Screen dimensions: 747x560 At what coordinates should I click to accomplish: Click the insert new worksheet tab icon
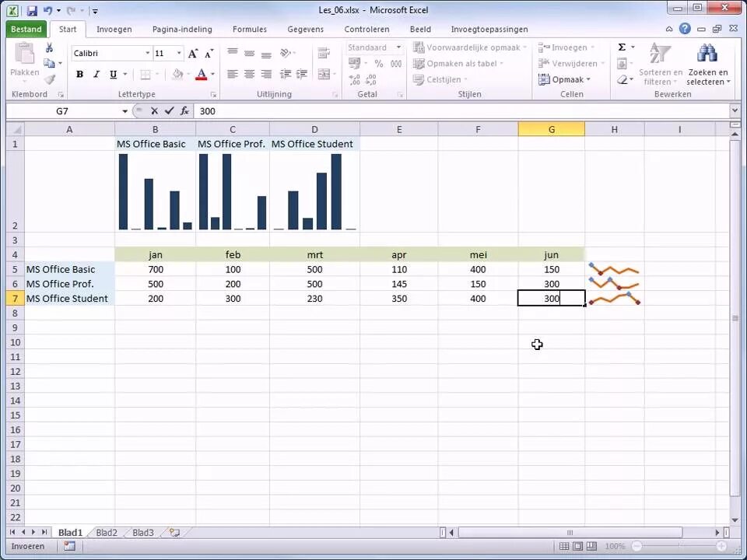pos(174,532)
